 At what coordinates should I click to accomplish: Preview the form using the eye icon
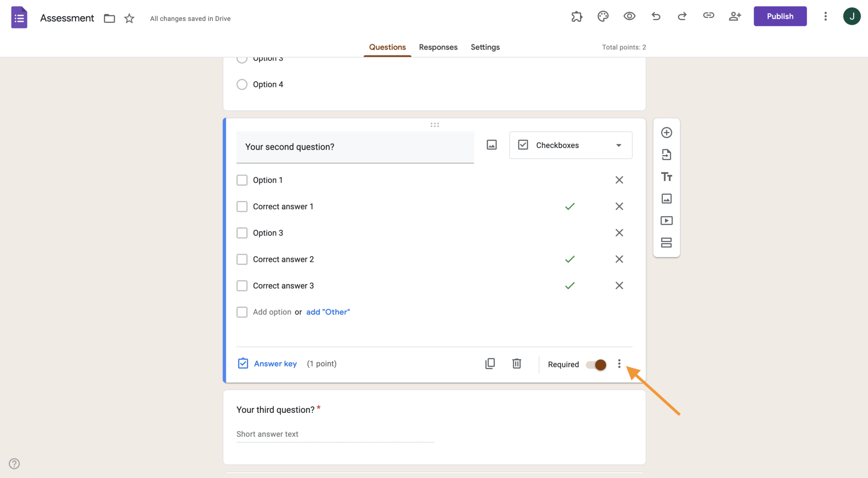(629, 16)
